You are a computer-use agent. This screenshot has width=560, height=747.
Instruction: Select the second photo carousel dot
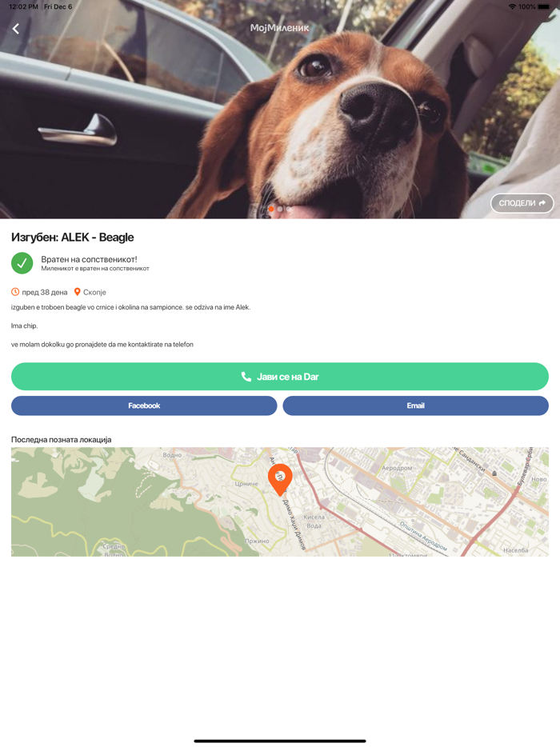coord(280,209)
